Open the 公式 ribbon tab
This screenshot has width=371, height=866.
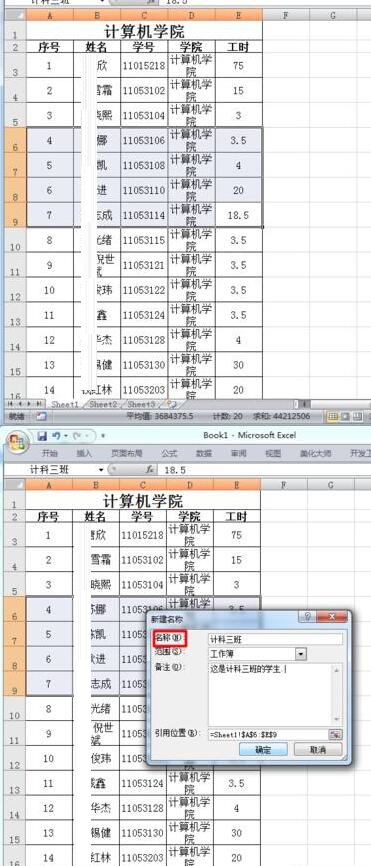point(169,454)
